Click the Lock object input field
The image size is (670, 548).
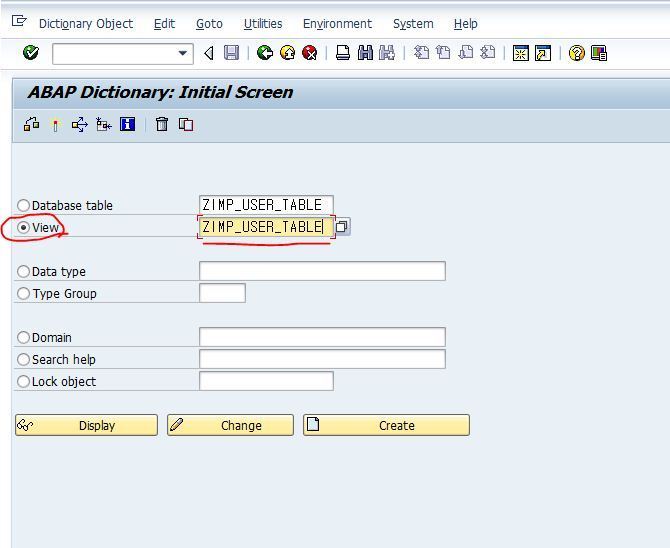[266, 381]
